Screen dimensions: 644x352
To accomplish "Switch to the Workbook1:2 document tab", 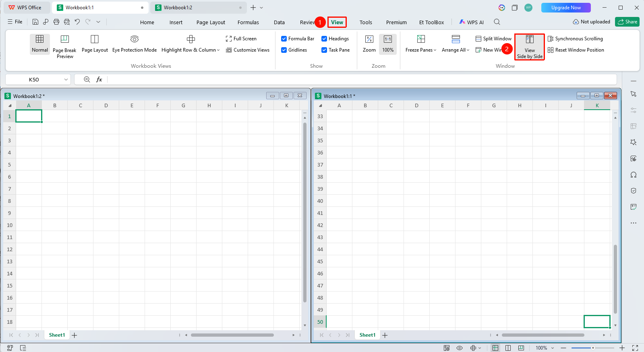I will point(197,8).
